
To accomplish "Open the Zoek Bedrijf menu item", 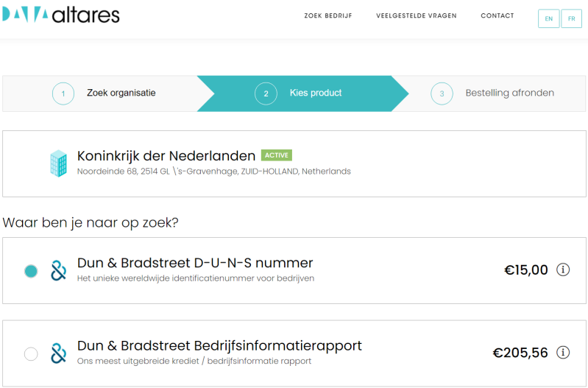I will pos(327,16).
